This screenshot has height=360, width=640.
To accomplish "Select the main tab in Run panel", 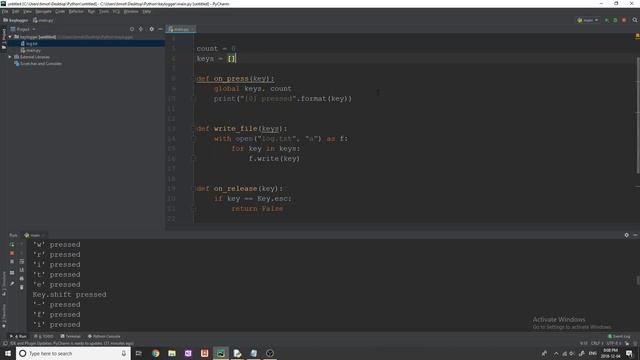I will (34, 235).
